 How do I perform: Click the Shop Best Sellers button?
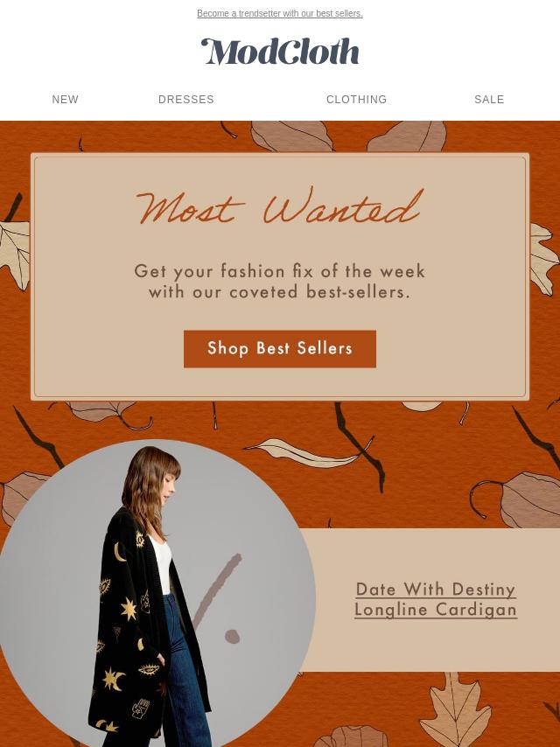[x=280, y=349]
